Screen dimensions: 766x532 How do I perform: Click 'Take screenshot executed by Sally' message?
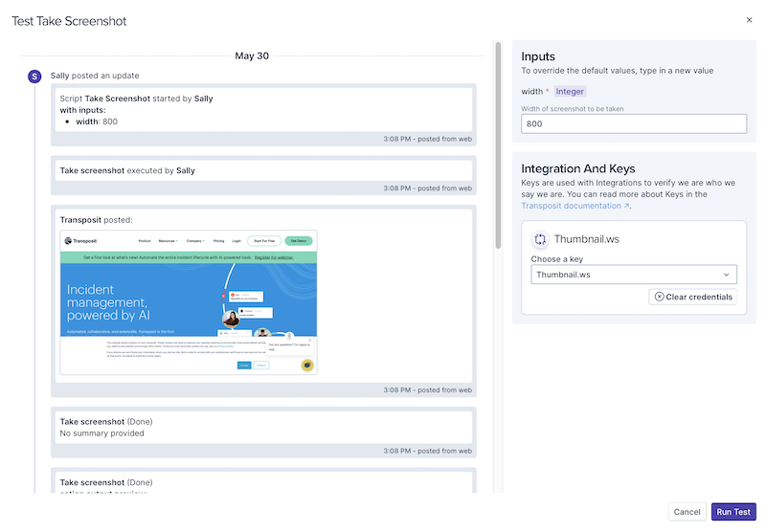click(127, 170)
